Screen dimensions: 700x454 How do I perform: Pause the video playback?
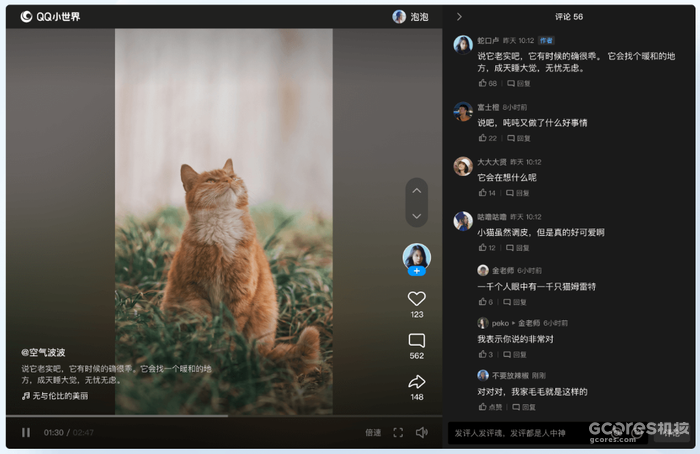click(26, 432)
